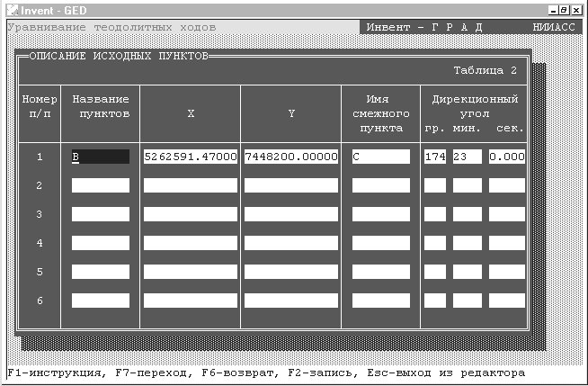Click the X field in row 4
The height and width of the screenshot is (386, 588).
coord(191,243)
